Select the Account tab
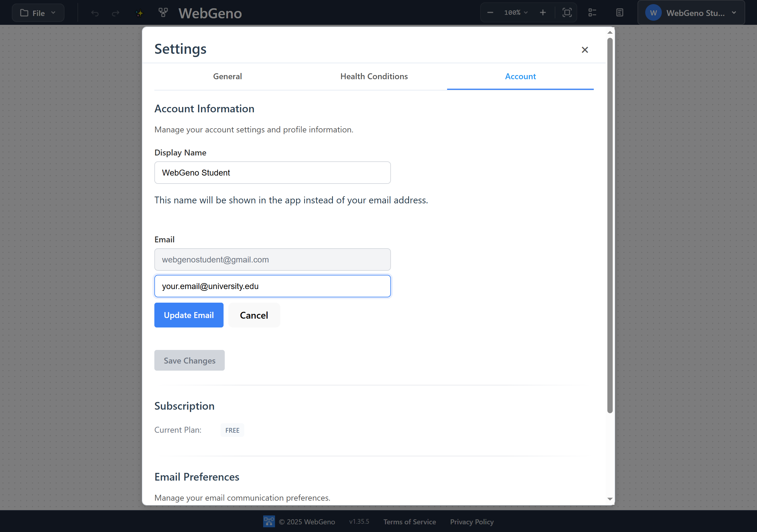 click(520, 77)
